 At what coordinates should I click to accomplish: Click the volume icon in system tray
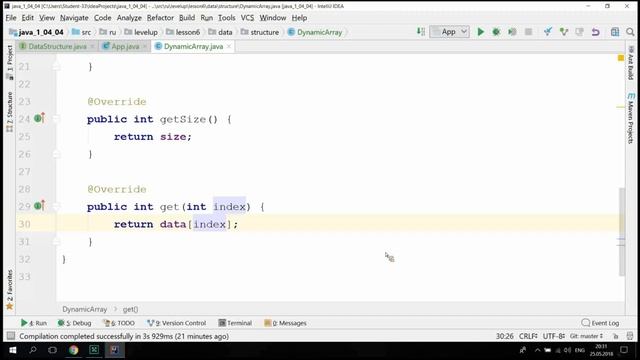567,350
